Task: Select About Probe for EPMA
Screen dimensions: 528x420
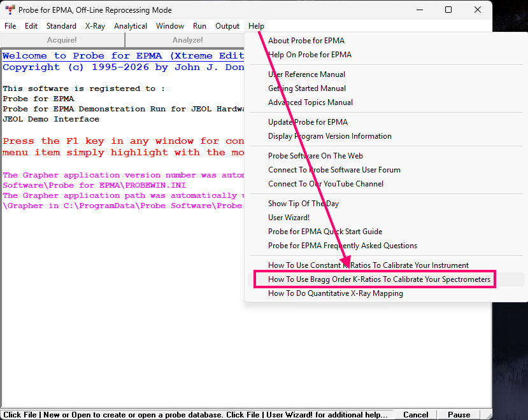Action: pos(306,41)
